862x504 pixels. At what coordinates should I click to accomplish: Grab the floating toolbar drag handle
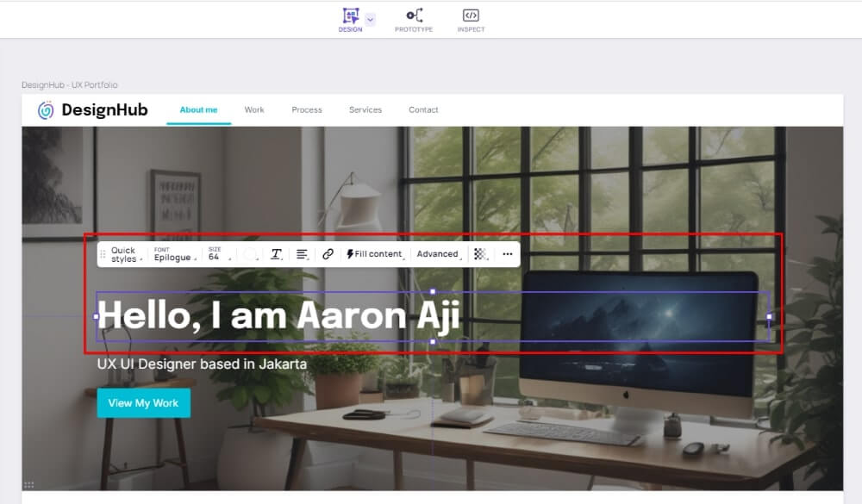103,254
